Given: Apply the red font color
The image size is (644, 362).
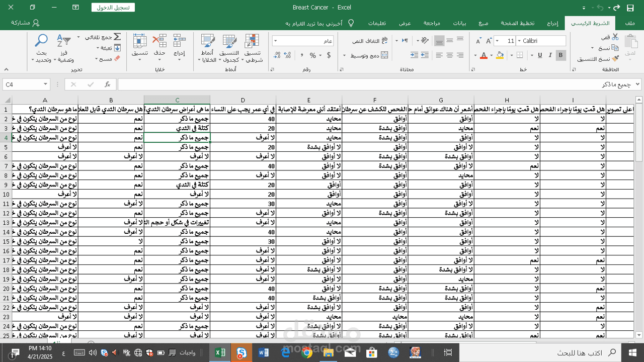Looking at the screenshot, I should [x=484, y=55].
